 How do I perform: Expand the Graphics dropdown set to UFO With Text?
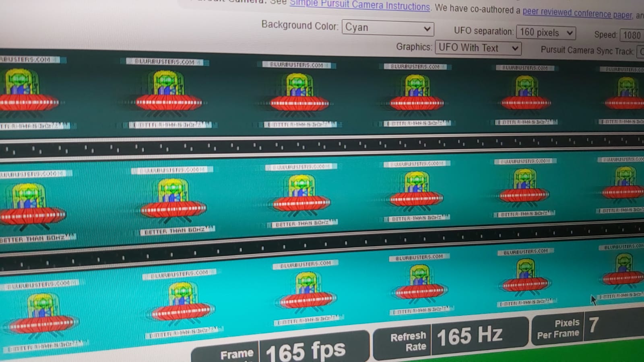tap(478, 48)
